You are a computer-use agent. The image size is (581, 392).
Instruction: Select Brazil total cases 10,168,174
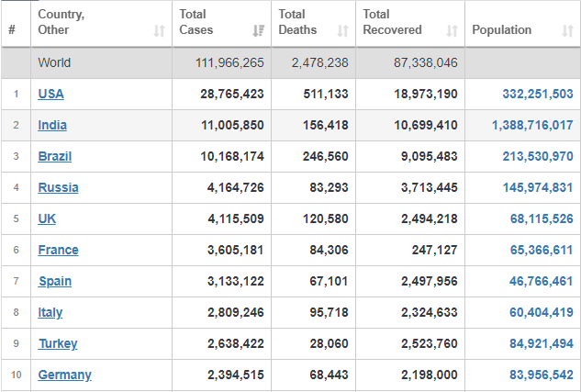coord(232,156)
